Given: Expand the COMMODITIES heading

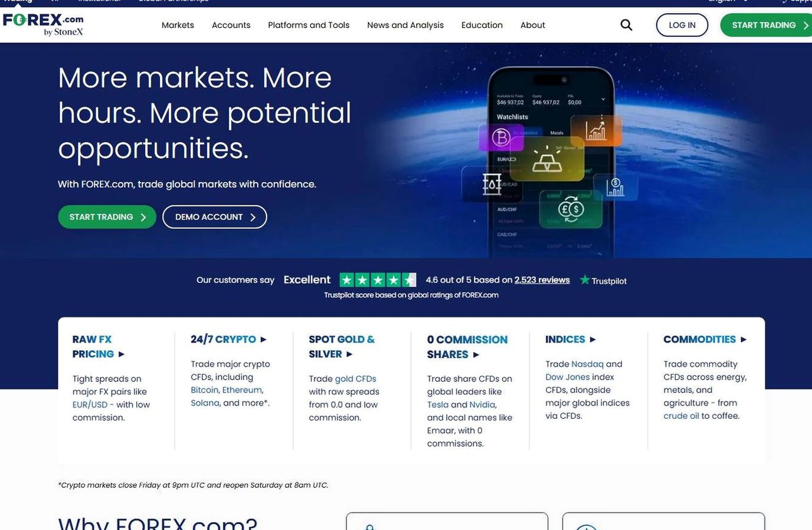Looking at the screenshot, I should 705,340.
